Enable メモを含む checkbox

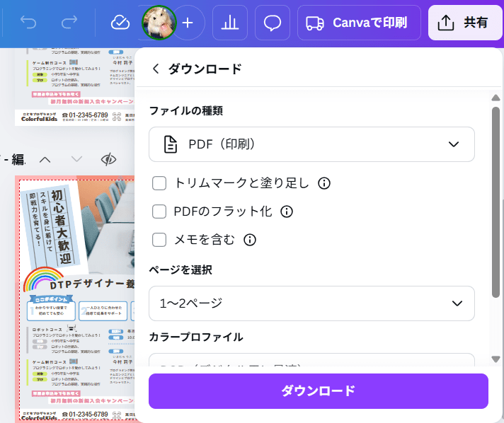(x=159, y=240)
